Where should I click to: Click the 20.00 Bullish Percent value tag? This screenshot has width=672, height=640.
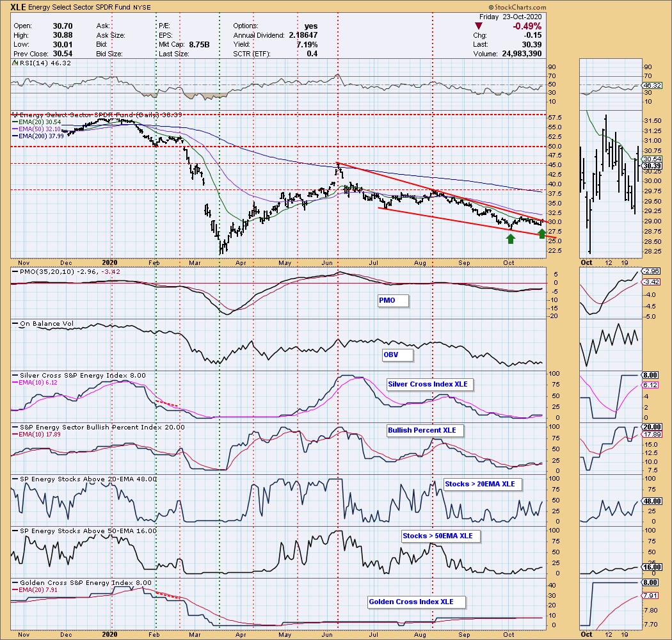coord(652,427)
